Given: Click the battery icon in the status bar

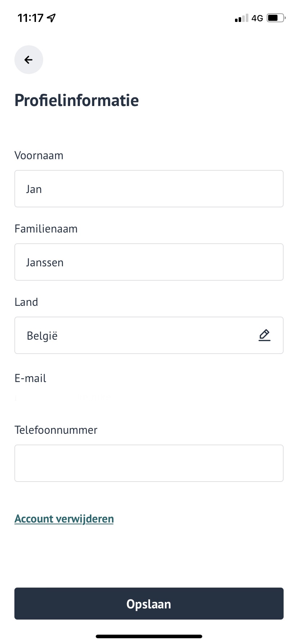Looking at the screenshot, I should (276, 17).
